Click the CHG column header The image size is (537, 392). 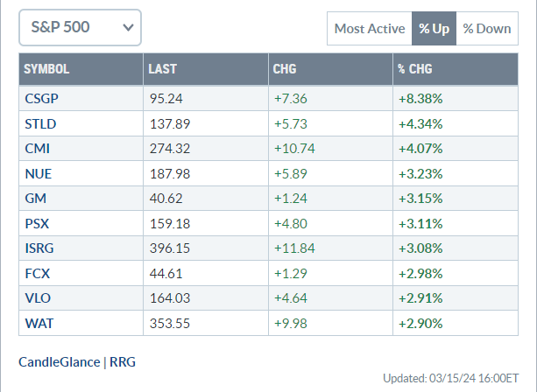(x=285, y=69)
